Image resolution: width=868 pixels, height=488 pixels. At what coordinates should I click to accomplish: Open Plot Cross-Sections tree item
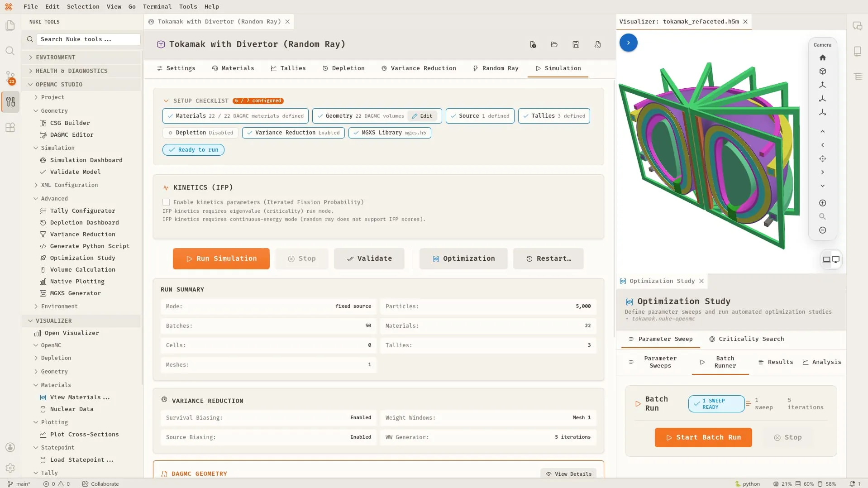coord(84,435)
